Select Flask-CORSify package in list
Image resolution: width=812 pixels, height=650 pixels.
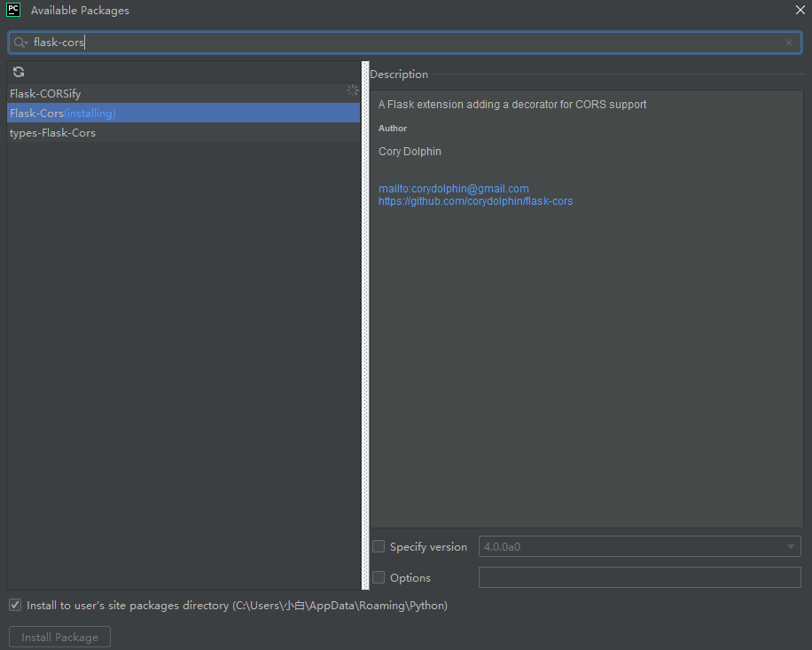pos(183,93)
